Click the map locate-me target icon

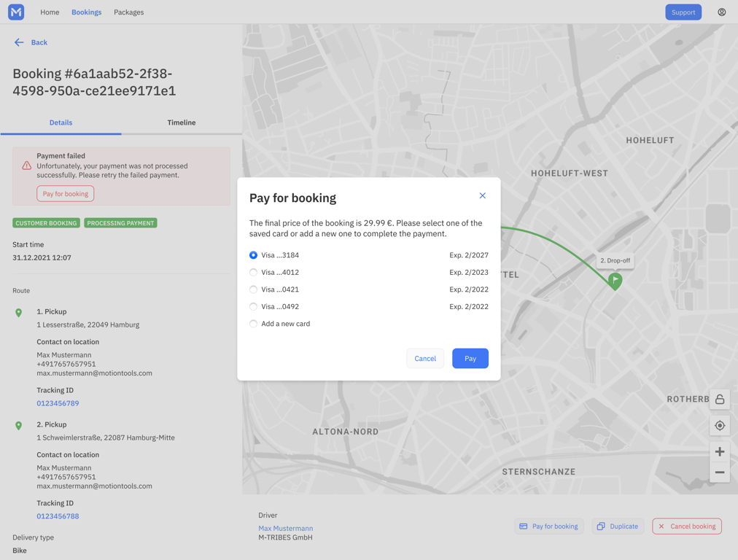(x=720, y=425)
